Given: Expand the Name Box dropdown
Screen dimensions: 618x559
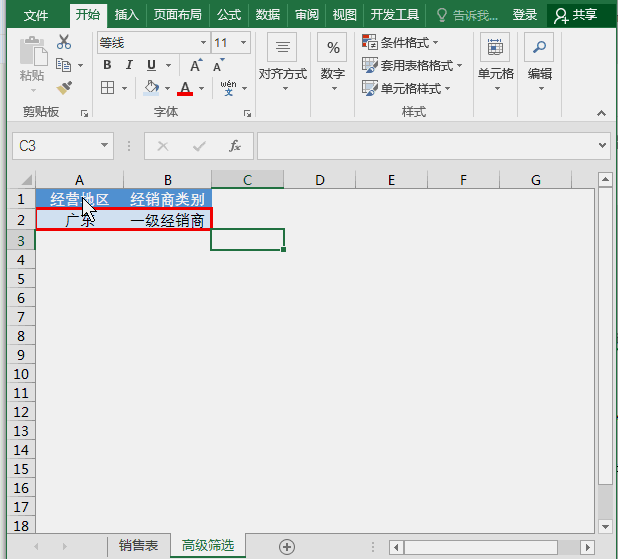Looking at the screenshot, I should 104,145.
